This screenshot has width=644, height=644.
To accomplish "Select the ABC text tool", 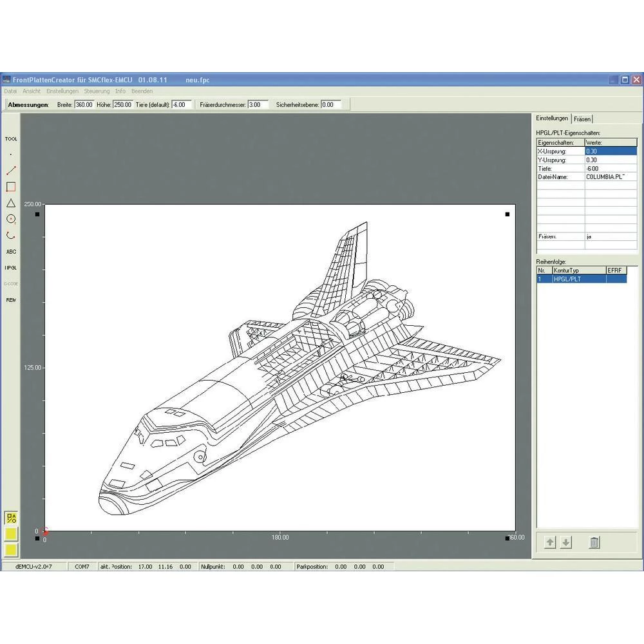I will [11, 252].
